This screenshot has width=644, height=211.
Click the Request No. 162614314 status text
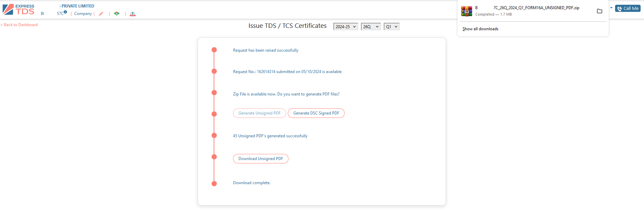(x=287, y=72)
